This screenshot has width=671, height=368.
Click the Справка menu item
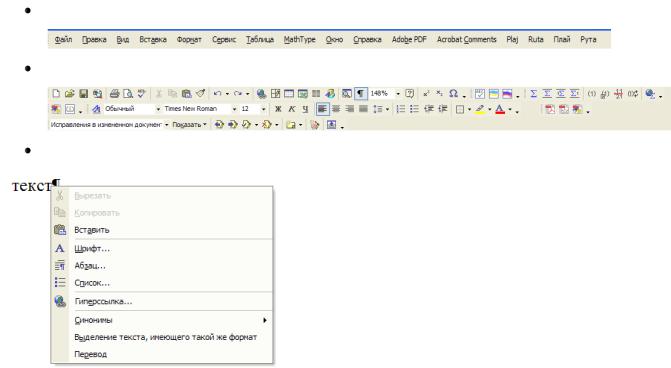(367, 39)
